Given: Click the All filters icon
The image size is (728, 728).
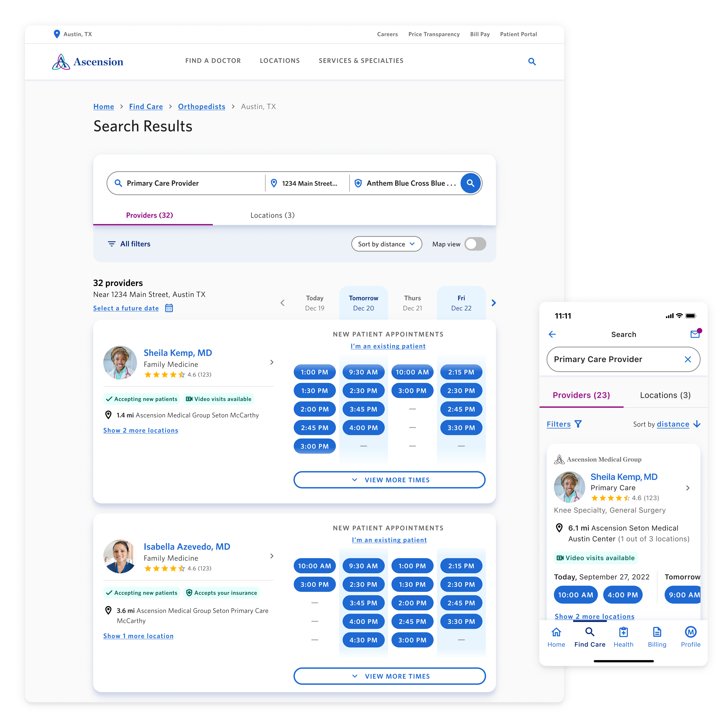Looking at the screenshot, I should (112, 244).
